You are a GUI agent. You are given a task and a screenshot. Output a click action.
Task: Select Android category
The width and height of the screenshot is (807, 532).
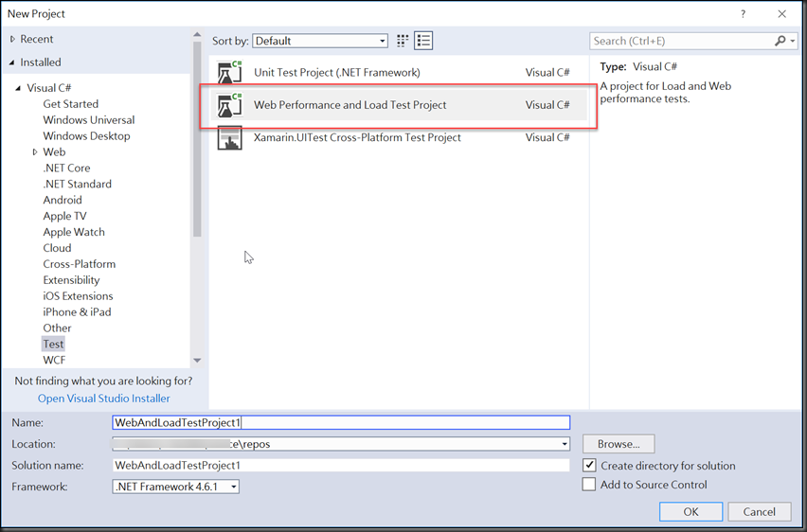(63, 200)
